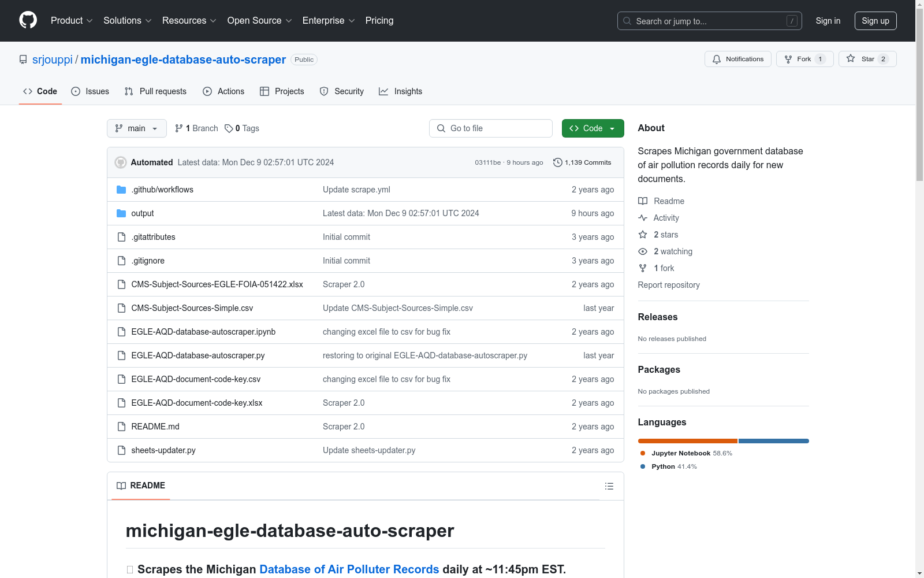Open the 03111be commit hash link

pos(488,162)
